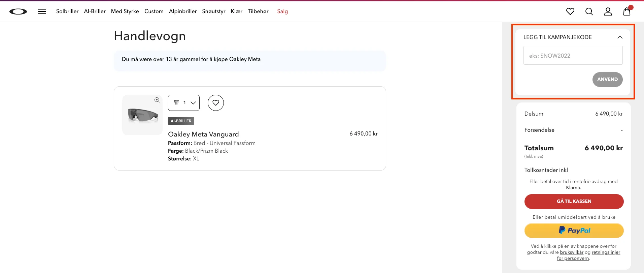Open retningslinjer for personvern link
The height and width of the screenshot is (273, 644).
[x=588, y=255]
